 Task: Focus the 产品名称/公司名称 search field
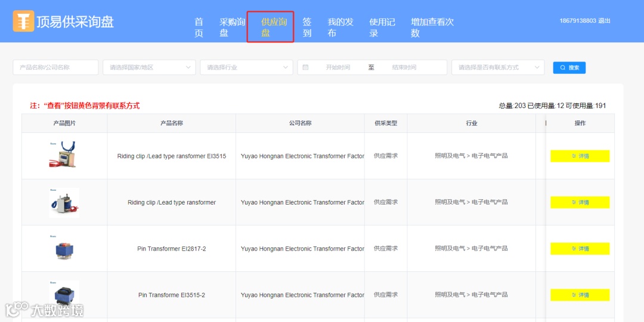coord(55,67)
